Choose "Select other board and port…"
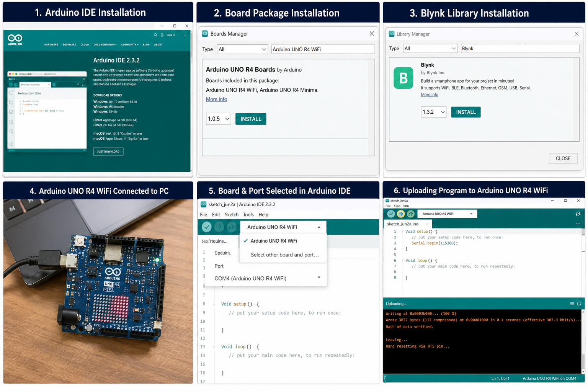Image resolution: width=588 pixels, height=392 pixels. [283, 255]
